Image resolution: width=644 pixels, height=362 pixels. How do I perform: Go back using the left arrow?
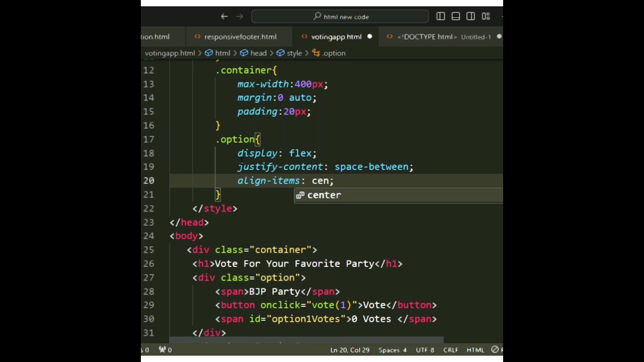click(224, 17)
